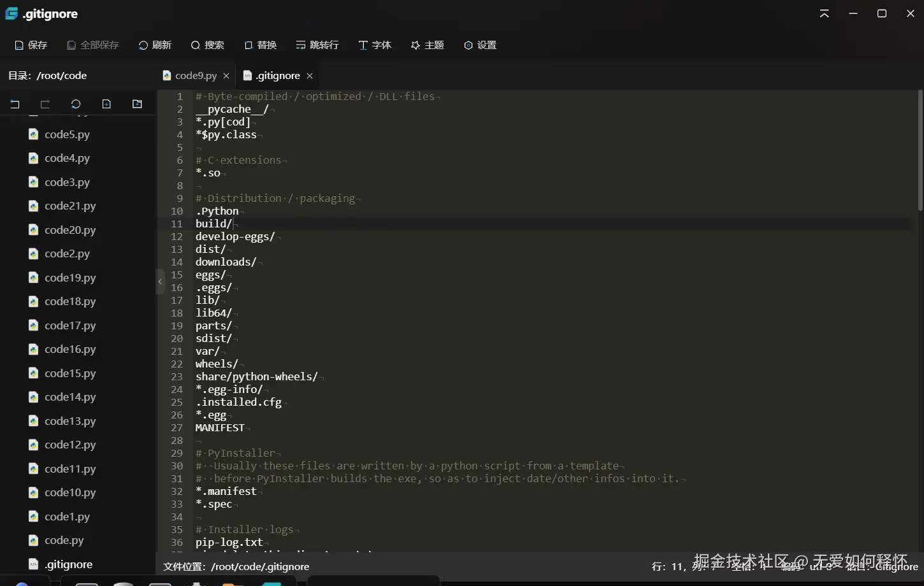Create a new folder in the directory
Screen dimensions: 924x586
coord(137,104)
